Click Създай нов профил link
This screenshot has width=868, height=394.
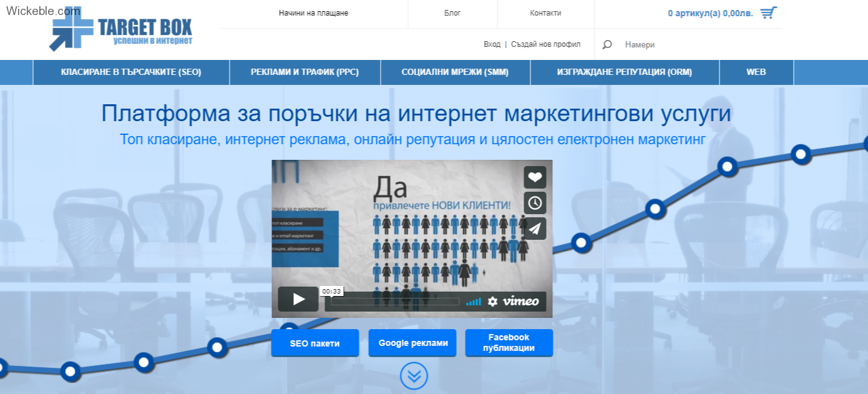tap(545, 44)
